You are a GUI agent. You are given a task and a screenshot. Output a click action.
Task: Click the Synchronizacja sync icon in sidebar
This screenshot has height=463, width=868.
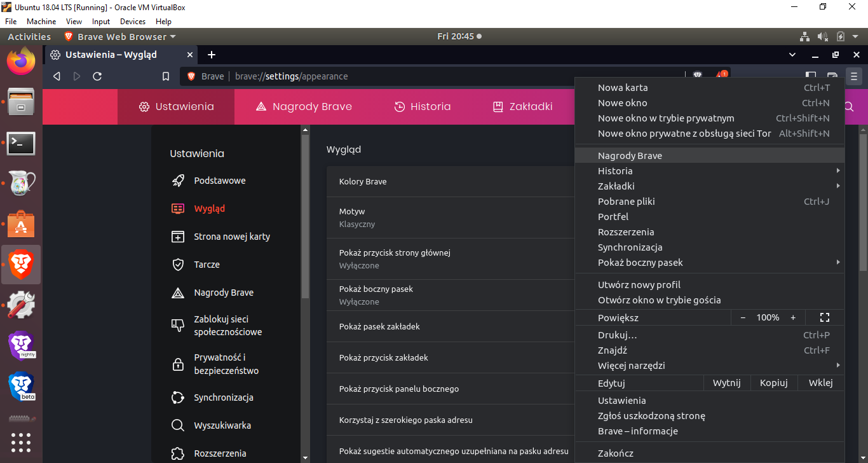tap(178, 397)
